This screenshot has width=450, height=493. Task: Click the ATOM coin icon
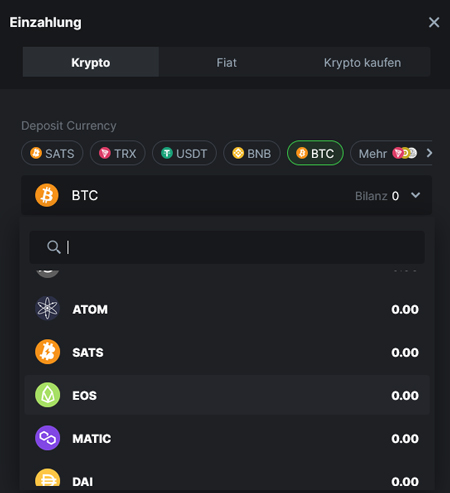point(47,309)
